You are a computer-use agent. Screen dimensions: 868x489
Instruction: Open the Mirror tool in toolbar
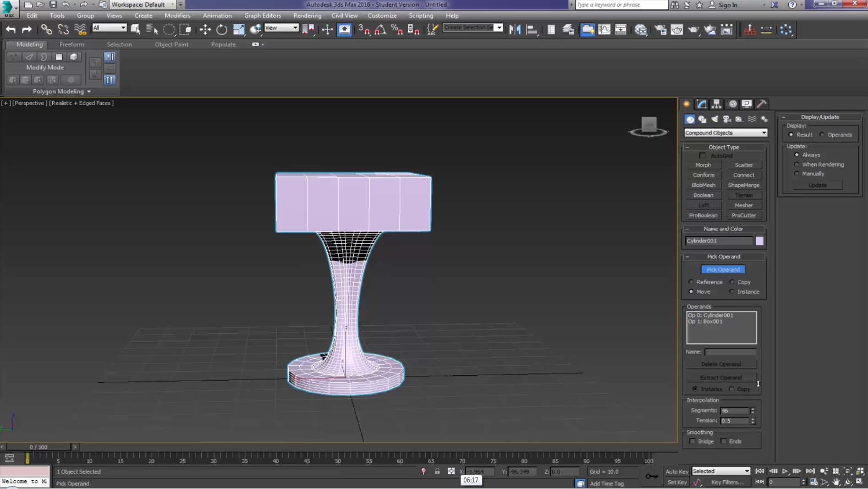click(x=515, y=30)
